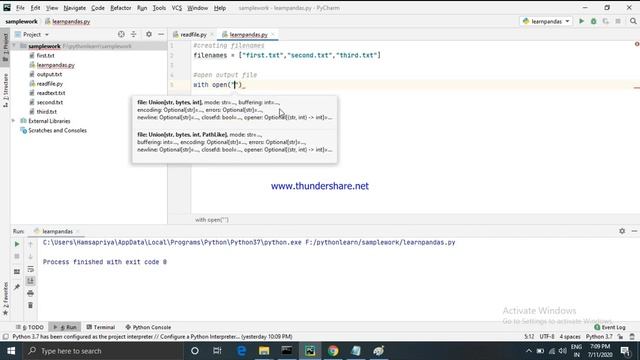Image resolution: width=640 pixels, height=360 pixels.
Task: Toggle soft-wrap icon in Run panel
Action: (30, 269)
